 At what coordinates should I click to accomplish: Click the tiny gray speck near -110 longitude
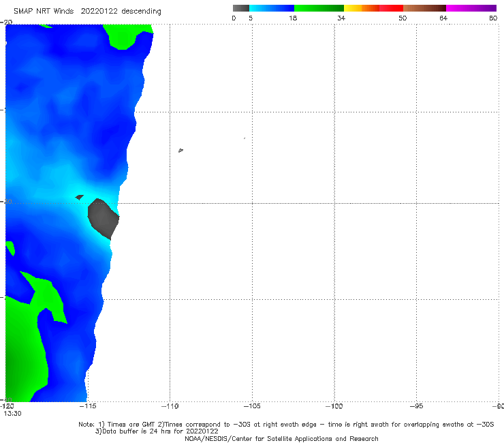click(180, 150)
